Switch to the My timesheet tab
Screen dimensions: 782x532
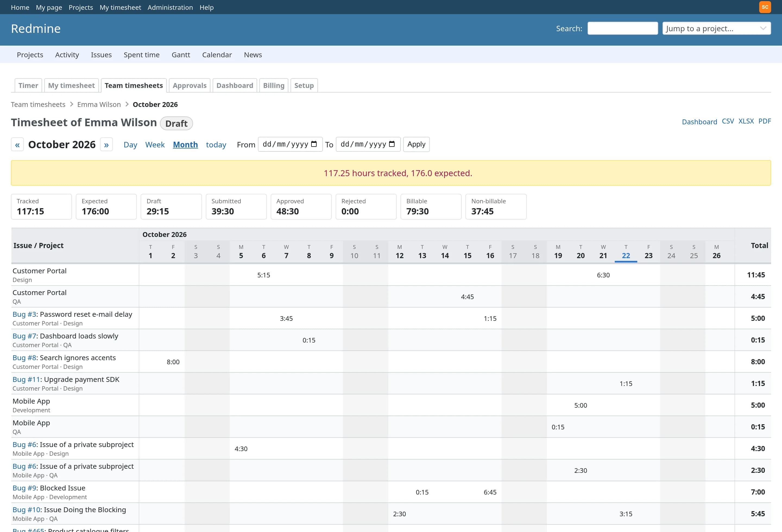tap(71, 85)
